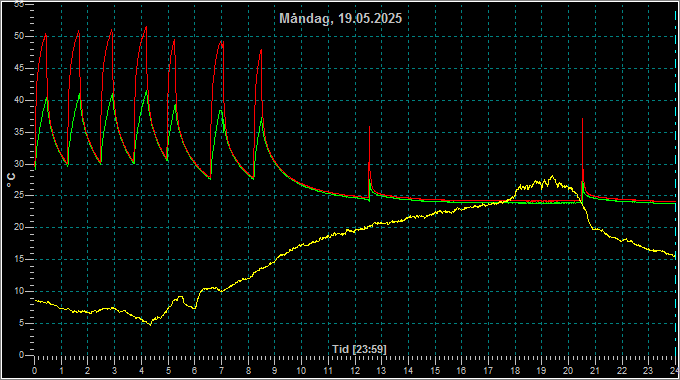Click the 50 value on temperature axis
Image resolution: width=680 pixels, height=380 pixels.
(x=19, y=36)
